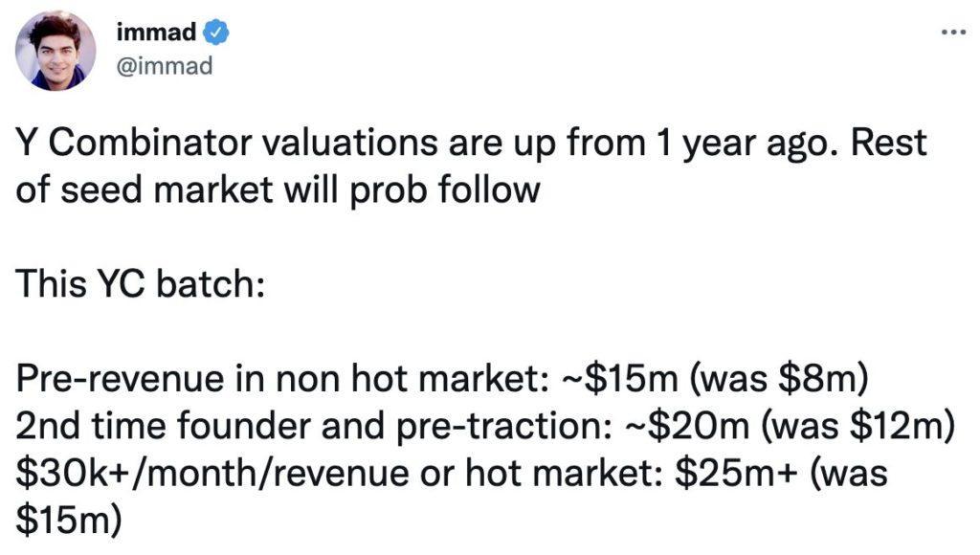This screenshot has height=555, width=980.
Task: Click the "$15m)" text on last line
Action: [x=69, y=520]
